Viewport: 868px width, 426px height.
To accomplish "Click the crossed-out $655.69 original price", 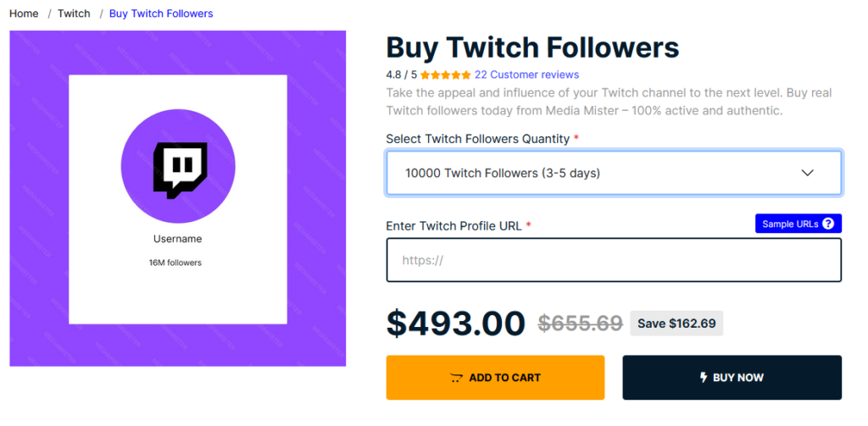I will tap(580, 323).
